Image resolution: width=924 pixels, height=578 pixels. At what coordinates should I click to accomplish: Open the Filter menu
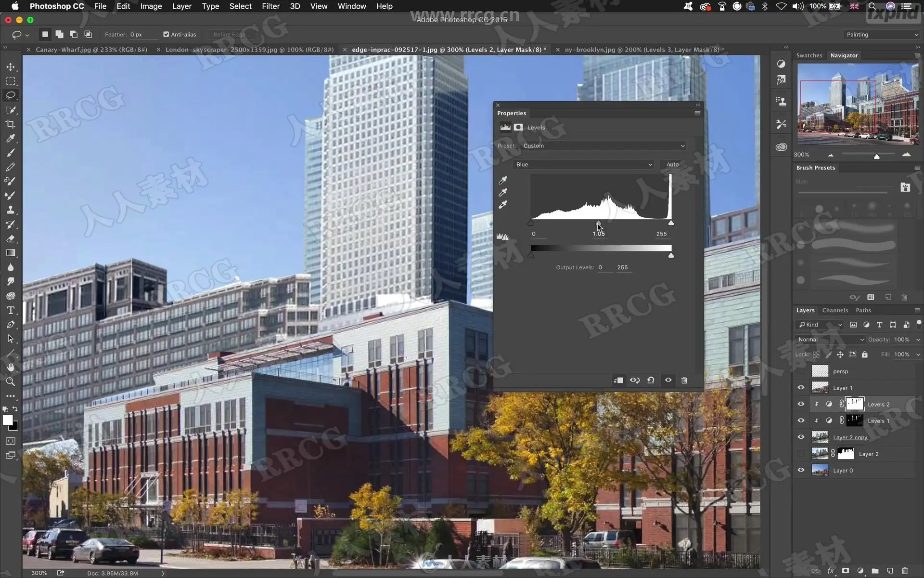pos(270,6)
